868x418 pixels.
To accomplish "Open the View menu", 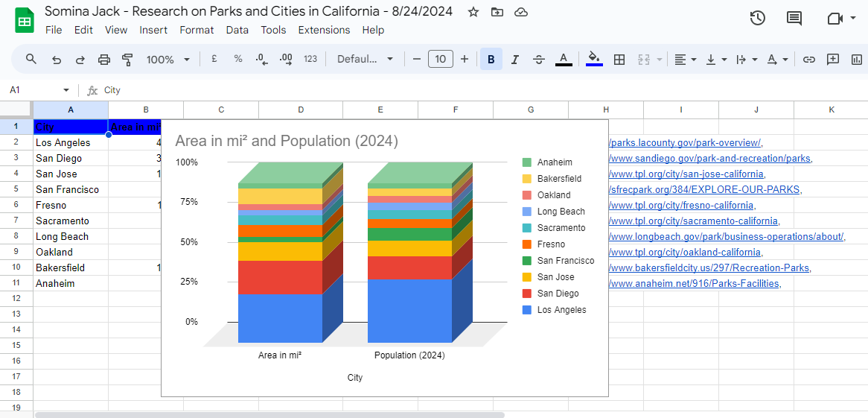I will coord(115,30).
